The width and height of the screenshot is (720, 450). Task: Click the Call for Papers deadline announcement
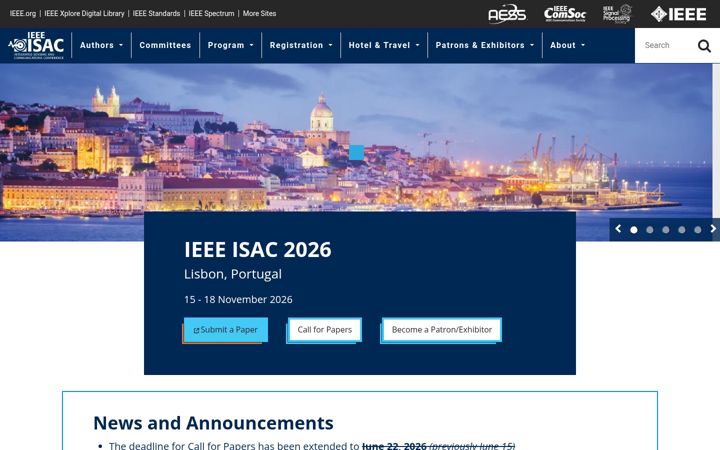pyautogui.click(x=312, y=446)
